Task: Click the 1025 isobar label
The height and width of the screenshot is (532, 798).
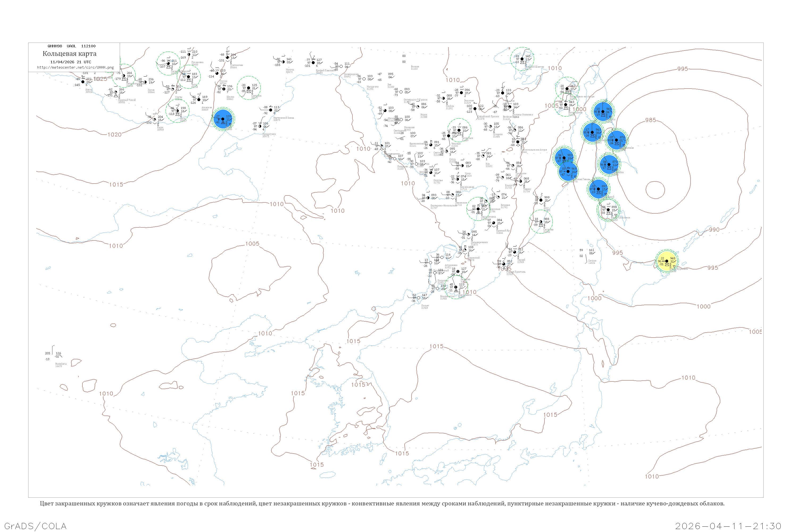Action: (100, 79)
